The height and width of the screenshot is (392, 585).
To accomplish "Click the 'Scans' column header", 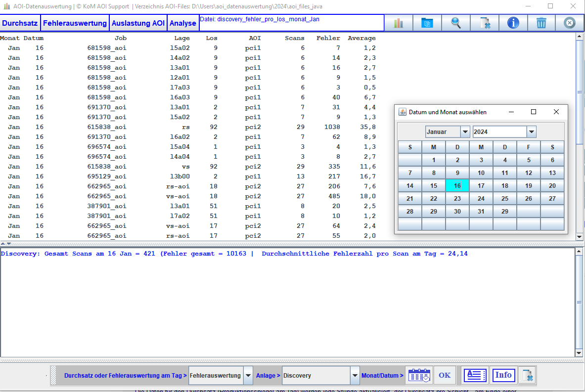I will (294, 38).
